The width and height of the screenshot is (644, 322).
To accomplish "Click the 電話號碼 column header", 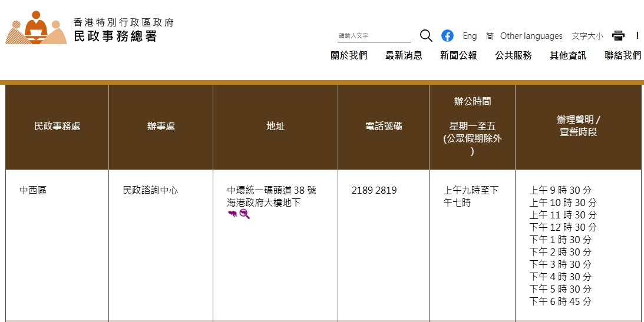I will coord(384,127).
